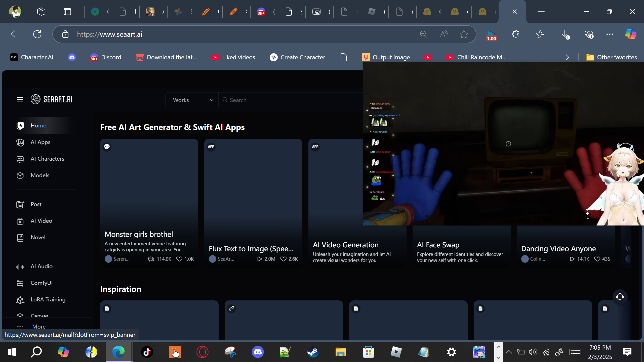Open the AI Face Swap card

pos(461,246)
